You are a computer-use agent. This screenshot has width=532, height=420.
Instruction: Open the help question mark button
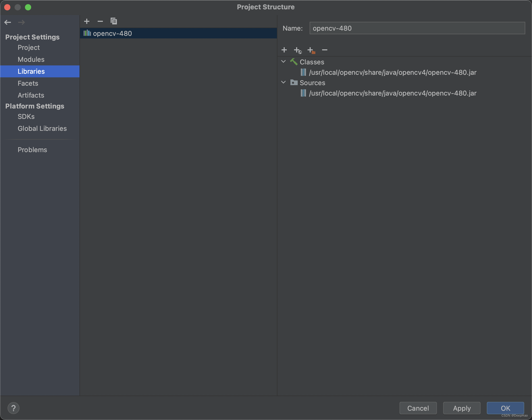[x=14, y=408]
